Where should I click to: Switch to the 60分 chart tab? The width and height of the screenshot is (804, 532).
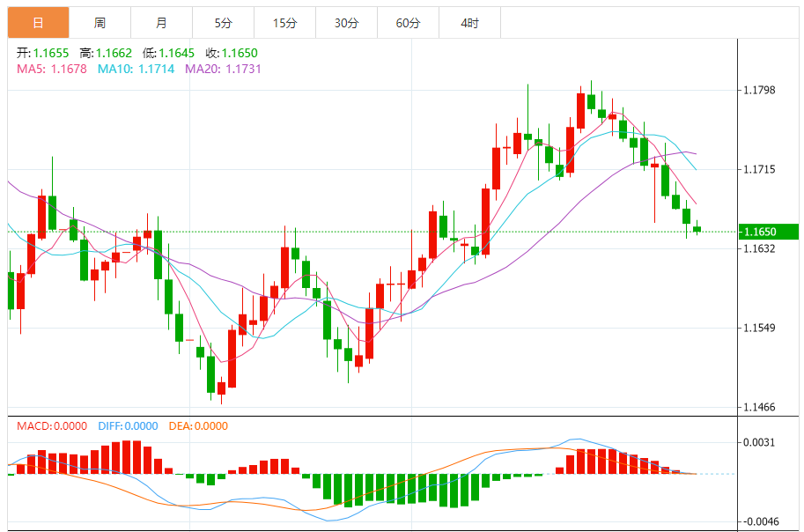408,23
